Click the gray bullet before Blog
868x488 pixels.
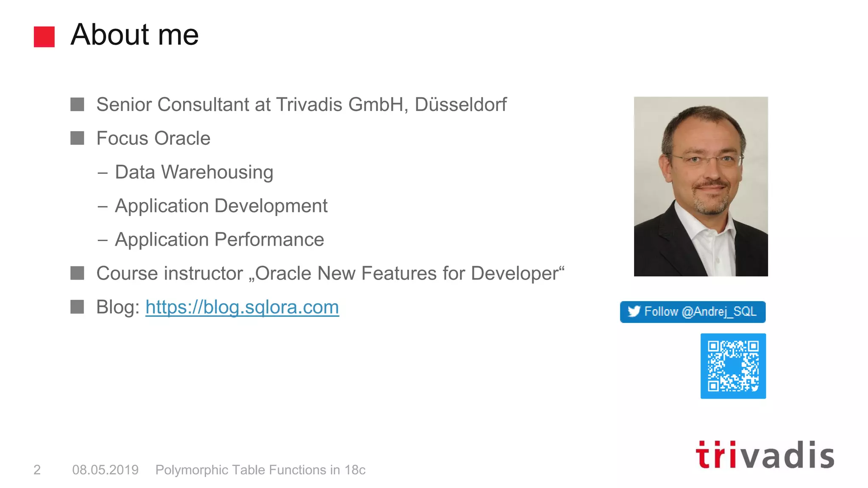(77, 307)
